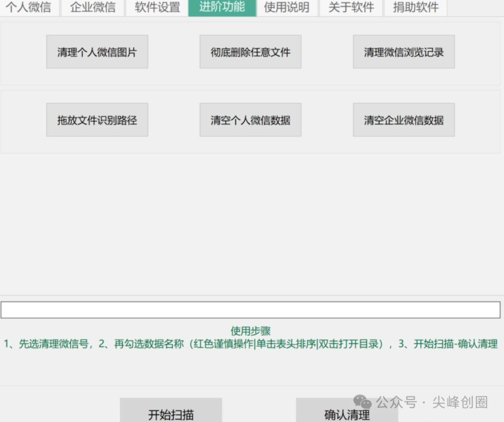
Task: Go to the 软件设置 tab
Action: (x=157, y=7)
